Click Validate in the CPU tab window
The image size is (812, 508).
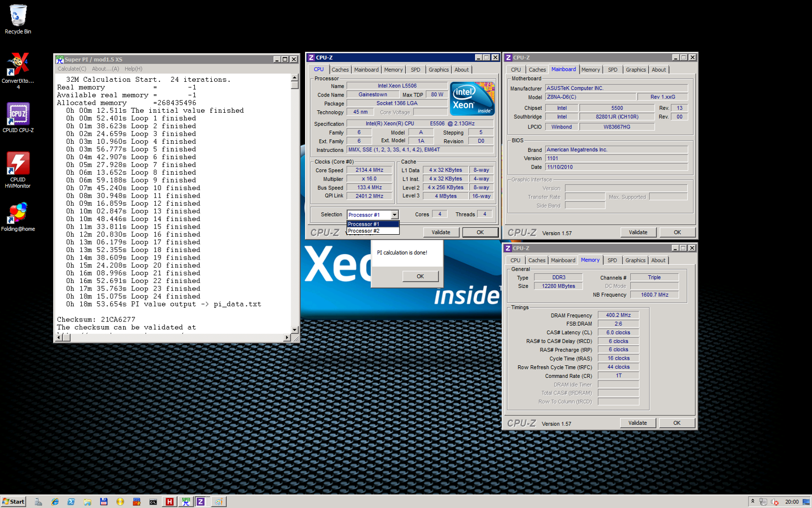[441, 232]
